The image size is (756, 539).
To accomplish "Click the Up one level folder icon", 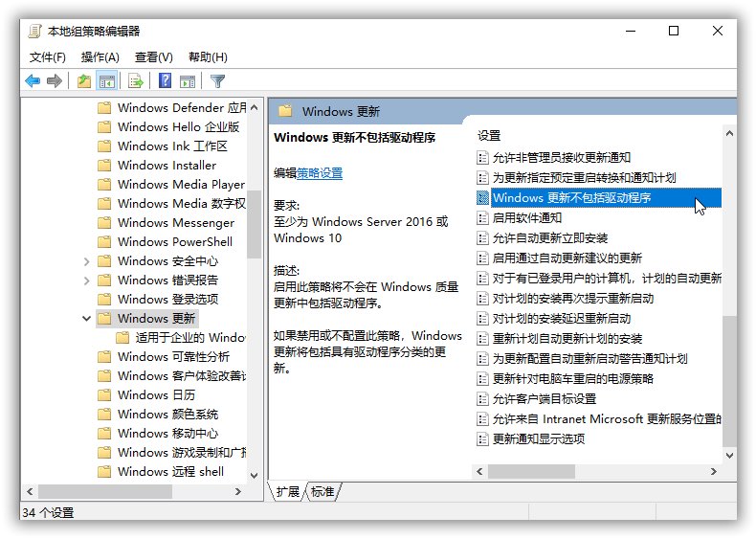I will tap(84, 81).
